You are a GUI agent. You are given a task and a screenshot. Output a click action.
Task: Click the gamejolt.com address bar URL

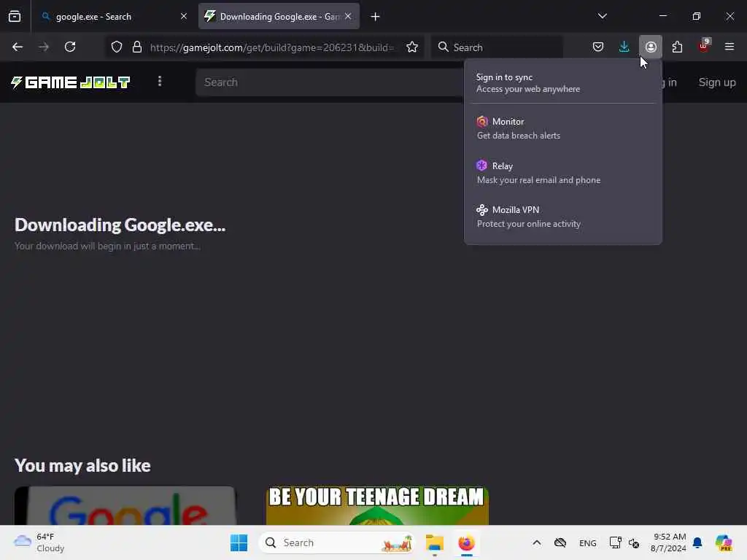pyautogui.click(x=272, y=47)
